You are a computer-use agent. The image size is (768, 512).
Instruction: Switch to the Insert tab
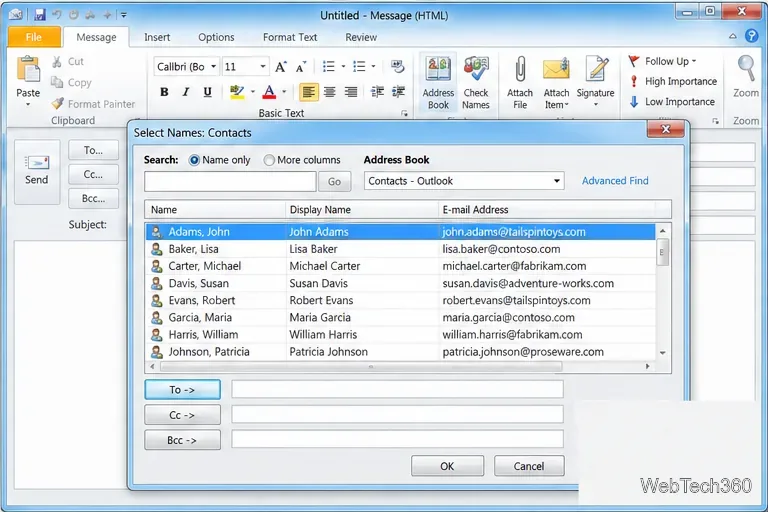(x=157, y=37)
